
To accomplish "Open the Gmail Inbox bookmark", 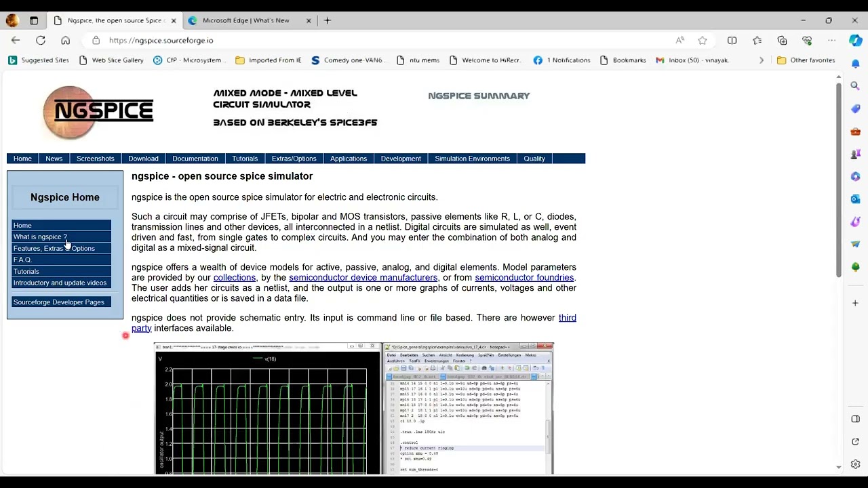I will click(692, 60).
